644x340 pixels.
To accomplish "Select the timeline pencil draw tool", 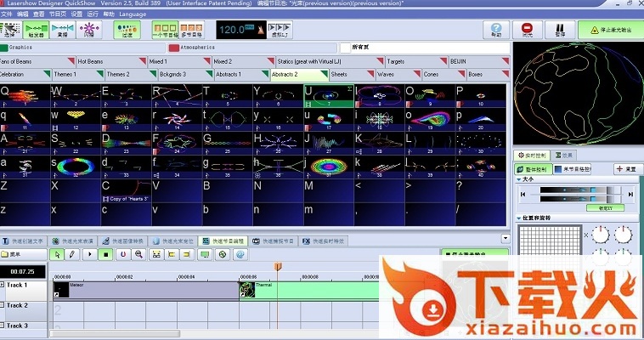I will pos(73,254).
